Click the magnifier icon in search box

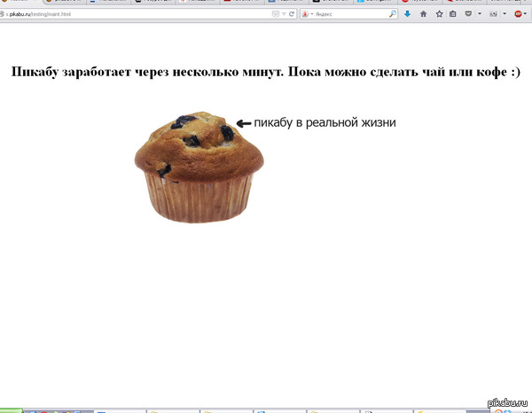point(393,15)
